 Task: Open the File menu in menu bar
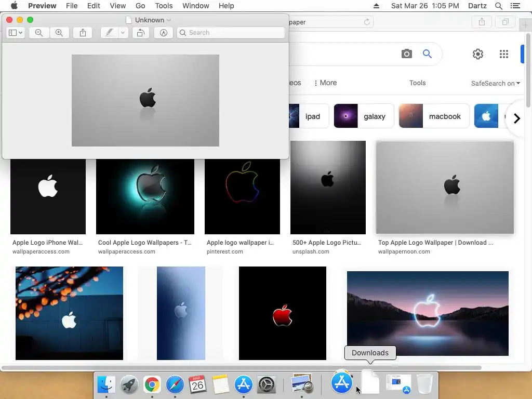[72, 6]
